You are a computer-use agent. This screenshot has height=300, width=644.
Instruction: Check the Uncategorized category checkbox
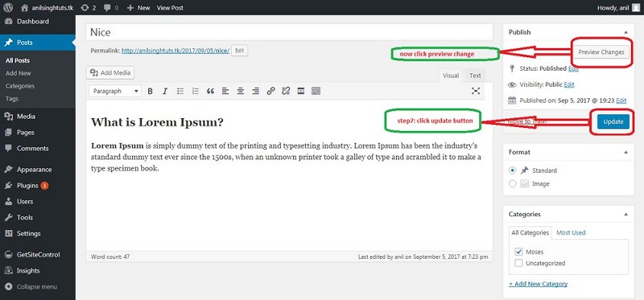(518, 263)
